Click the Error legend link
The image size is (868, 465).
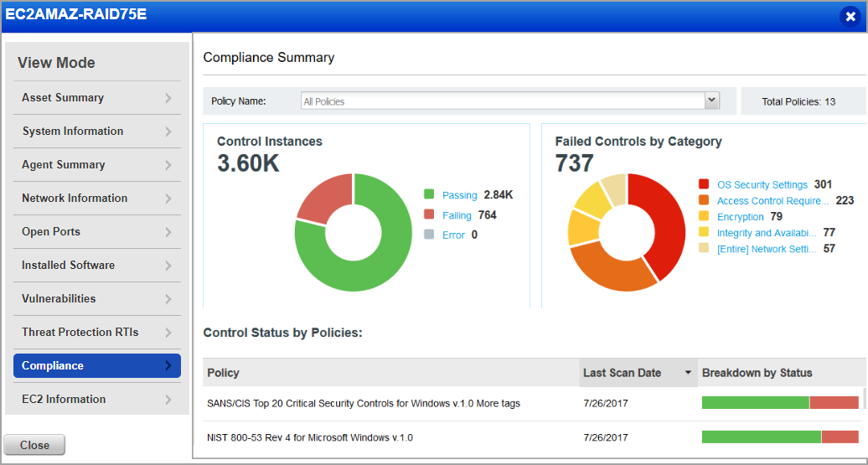(453, 235)
